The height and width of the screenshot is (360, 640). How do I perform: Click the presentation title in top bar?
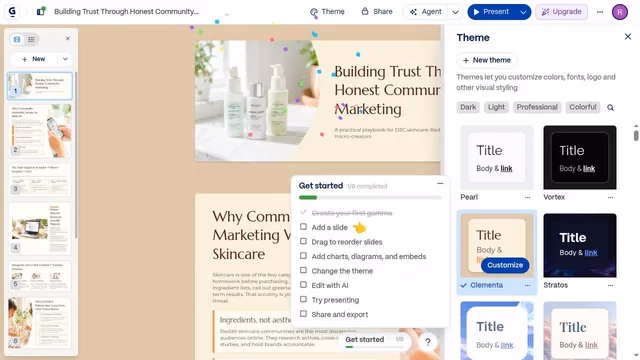point(127,11)
